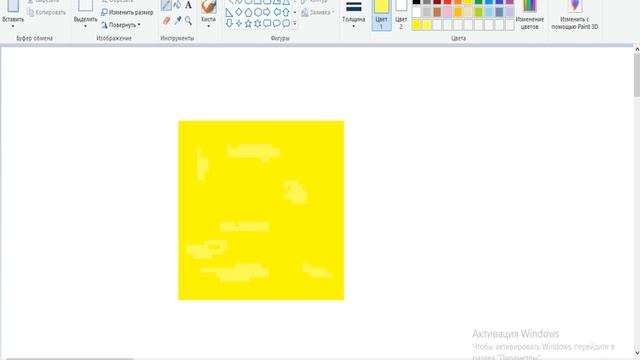Pick the light turquoise palette color
Viewport: 640px width, 360px height.
489,13
